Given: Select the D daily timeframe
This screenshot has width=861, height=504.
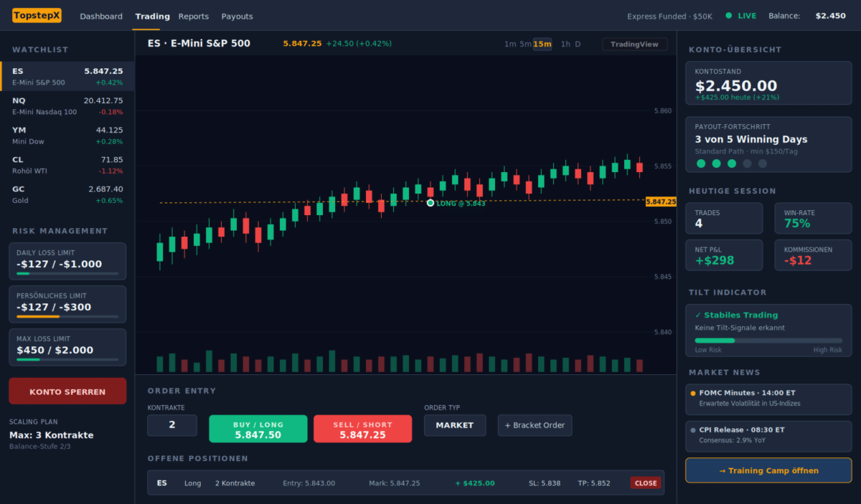Looking at the screenshot, I should [578, 44].
